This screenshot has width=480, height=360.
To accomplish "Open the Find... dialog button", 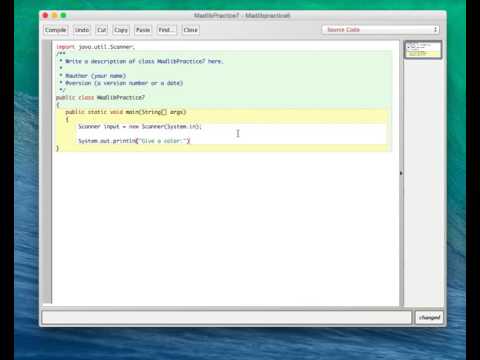I will [x=167, y=30].
